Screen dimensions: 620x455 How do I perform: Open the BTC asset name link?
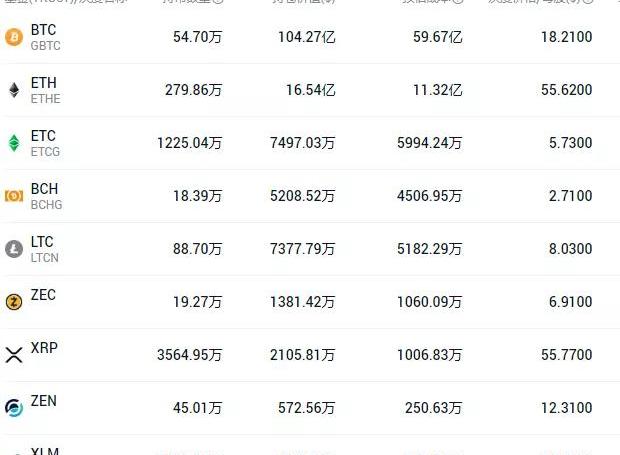coord(43,30)
